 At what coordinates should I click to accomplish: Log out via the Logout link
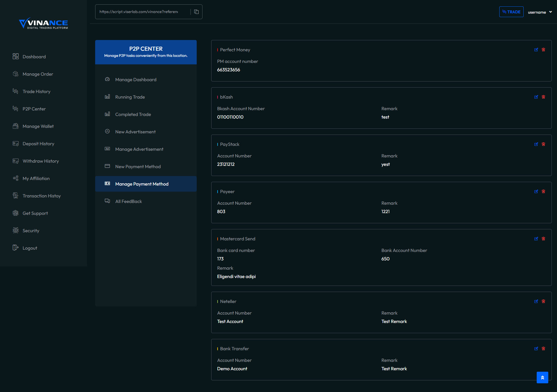coord(30,248)
